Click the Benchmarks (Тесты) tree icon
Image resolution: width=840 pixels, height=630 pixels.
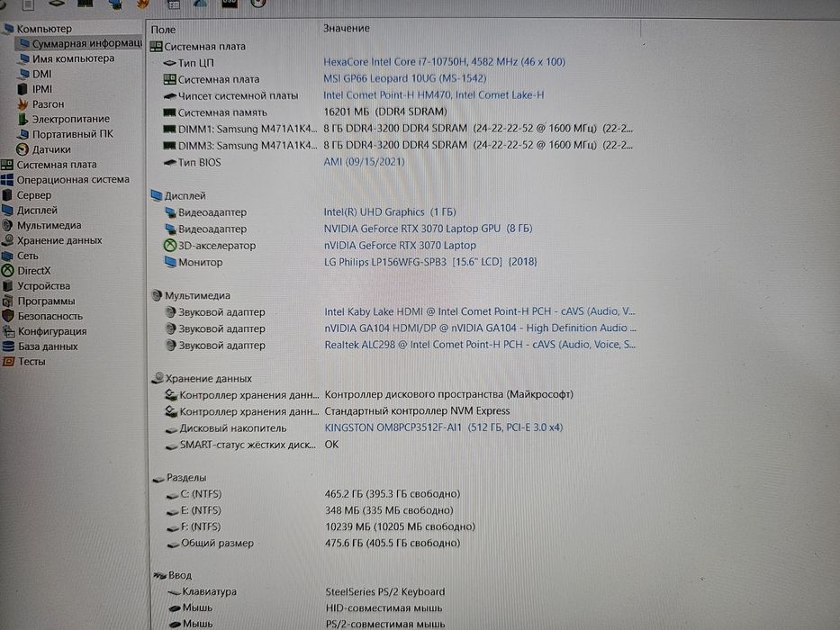(x=9, y=362)
